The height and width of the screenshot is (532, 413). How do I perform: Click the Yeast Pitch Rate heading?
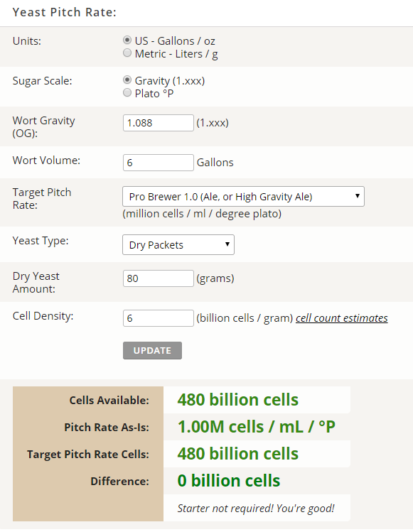point(65,12)
